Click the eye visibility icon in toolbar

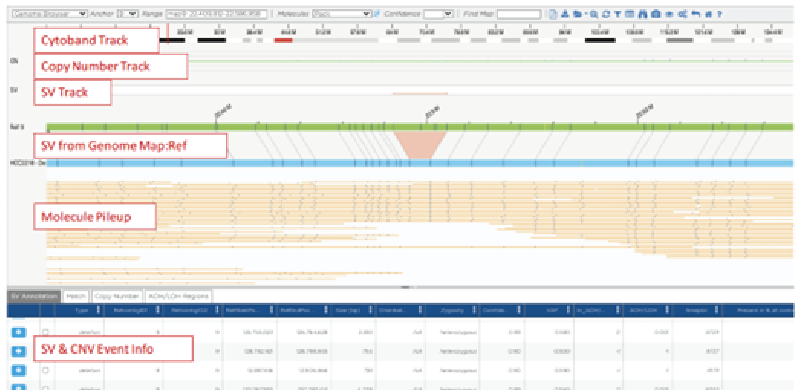[669, 14]
